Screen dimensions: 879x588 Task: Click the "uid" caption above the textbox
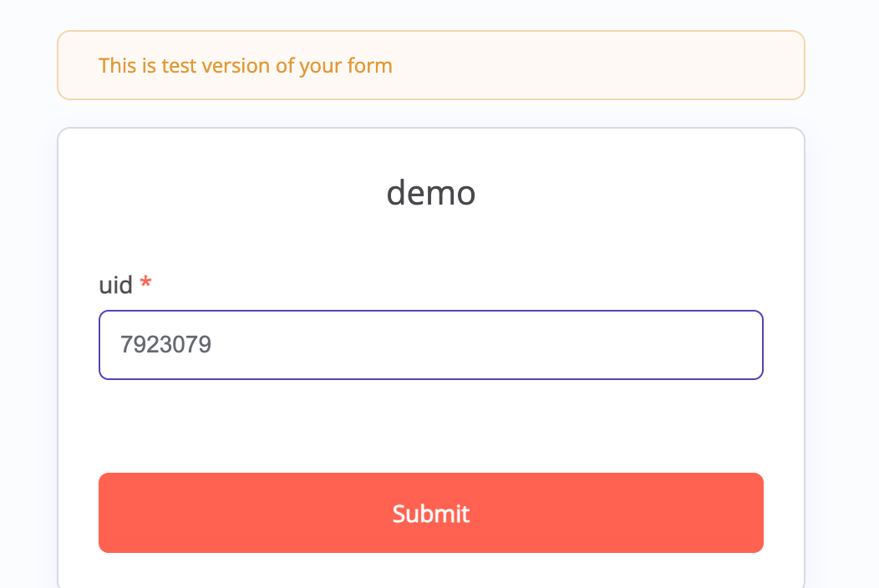click(115, 286)
